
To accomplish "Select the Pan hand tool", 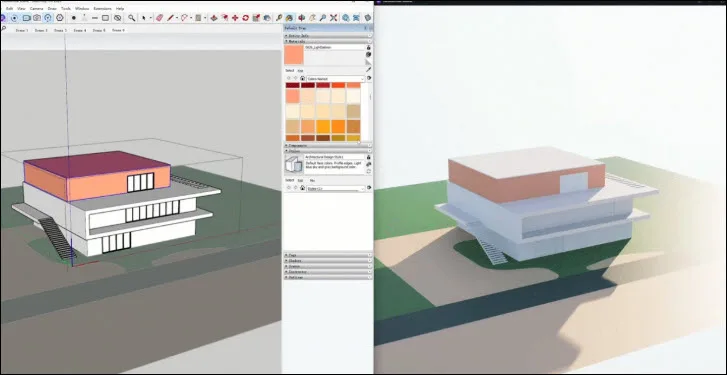I will click(x=312, y=18).
